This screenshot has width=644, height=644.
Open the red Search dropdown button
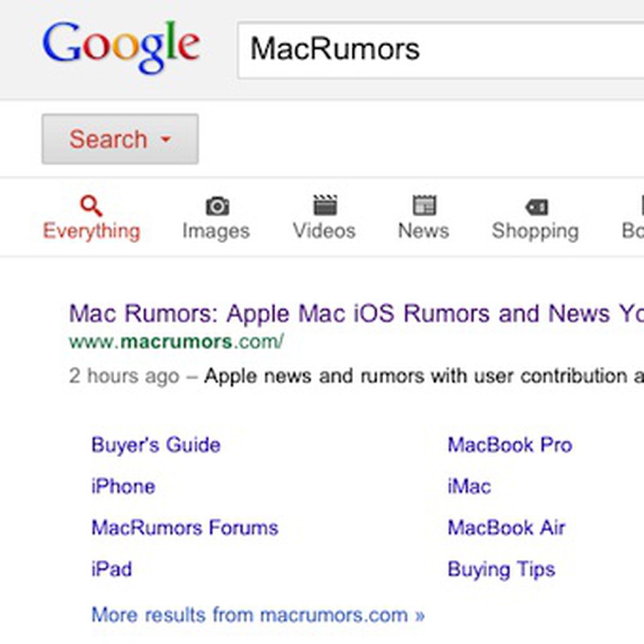click(x=120, y=139)
